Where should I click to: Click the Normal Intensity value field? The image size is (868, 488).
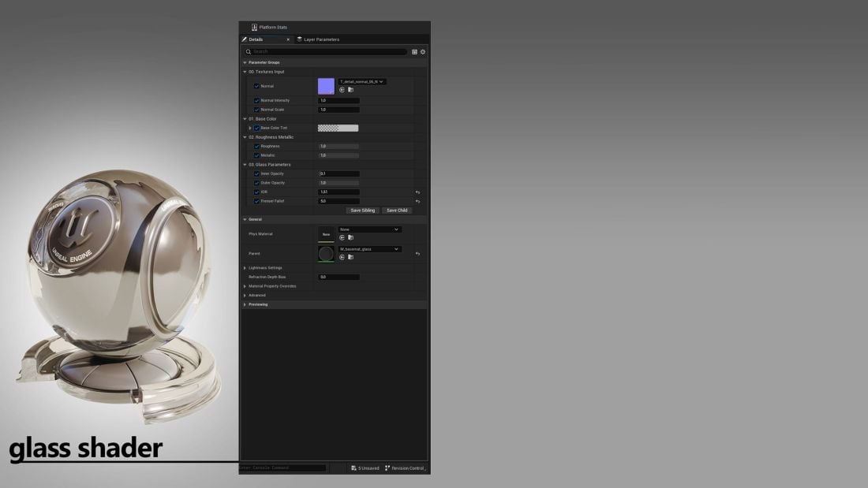tap(339, 101)
